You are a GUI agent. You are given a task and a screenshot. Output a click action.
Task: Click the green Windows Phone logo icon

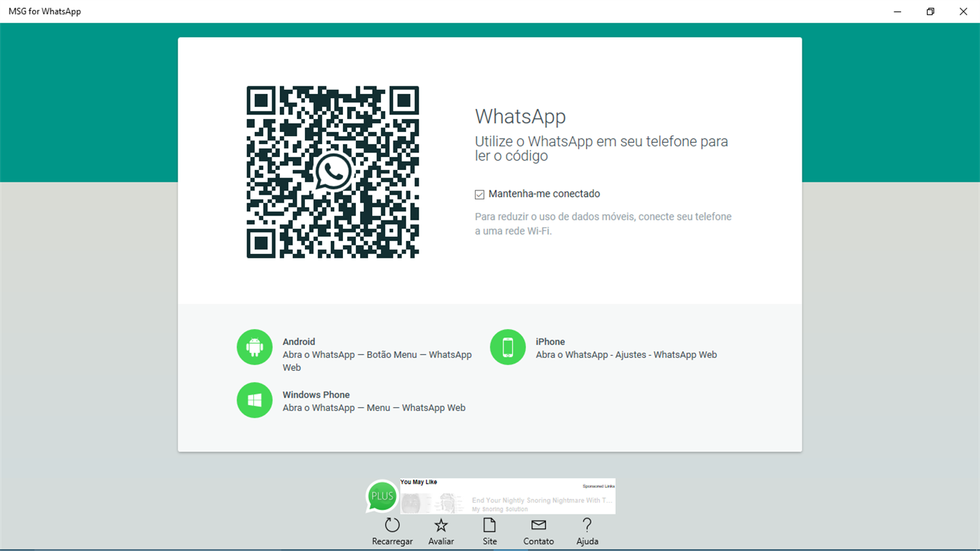[255, 400]
